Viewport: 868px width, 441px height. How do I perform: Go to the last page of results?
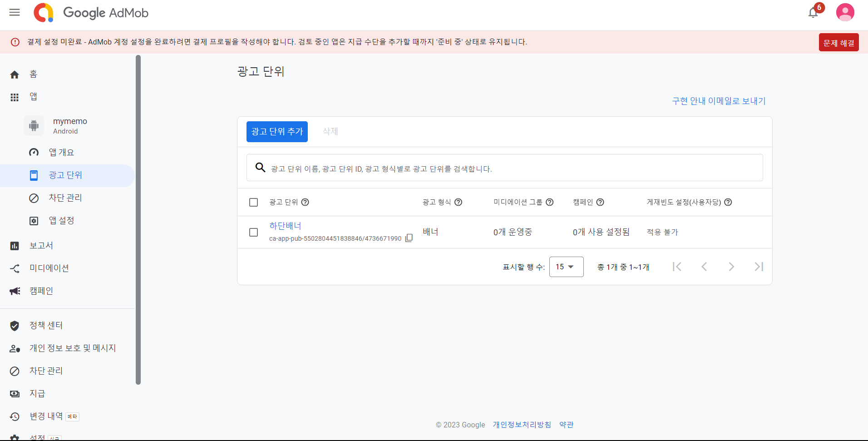759,267
